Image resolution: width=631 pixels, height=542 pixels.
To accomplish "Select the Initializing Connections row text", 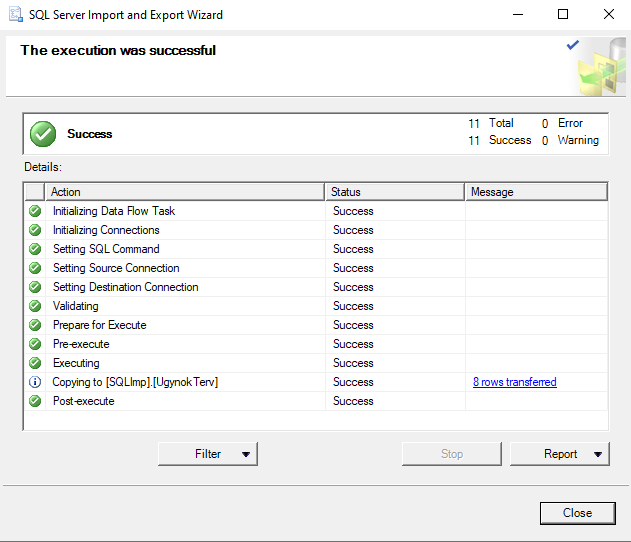I will click(106, 230).
